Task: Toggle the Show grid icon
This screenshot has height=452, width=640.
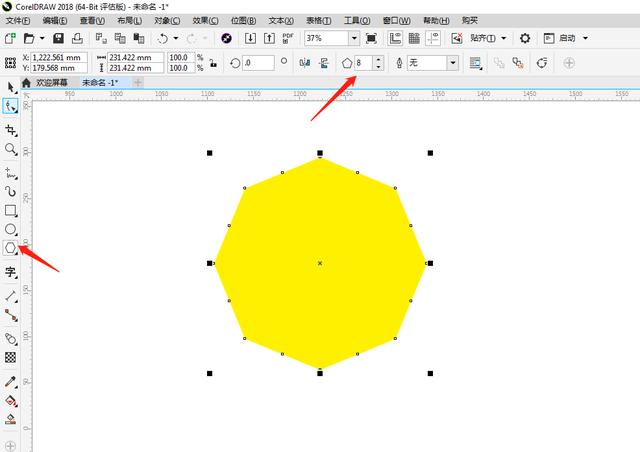Action: tap(414, 38)
